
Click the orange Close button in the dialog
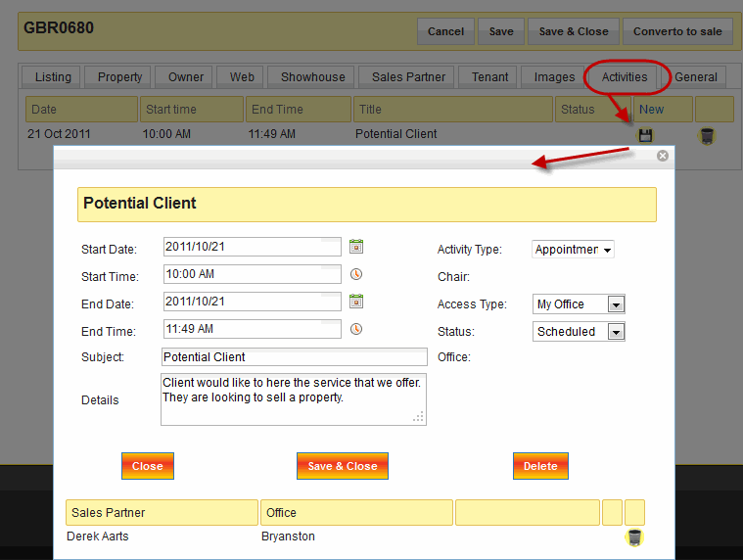point(148,466)
